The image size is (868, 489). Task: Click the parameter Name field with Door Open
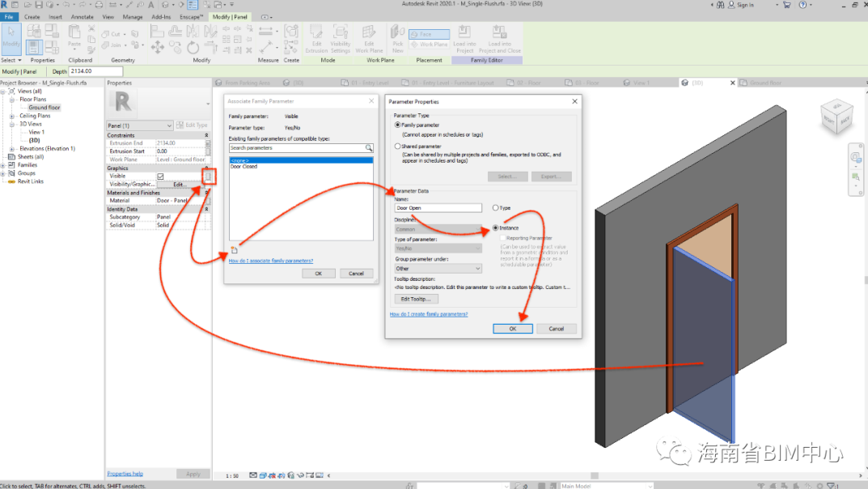click(438, 208)
